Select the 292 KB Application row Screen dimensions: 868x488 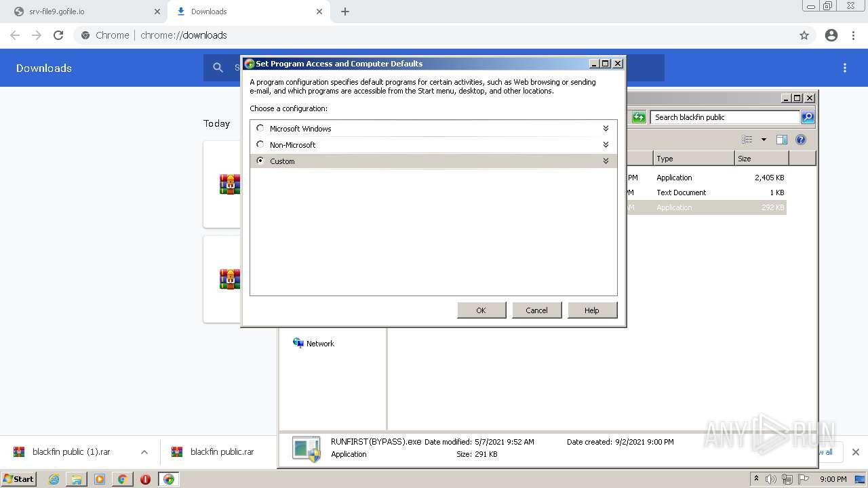tap(705, 207)
